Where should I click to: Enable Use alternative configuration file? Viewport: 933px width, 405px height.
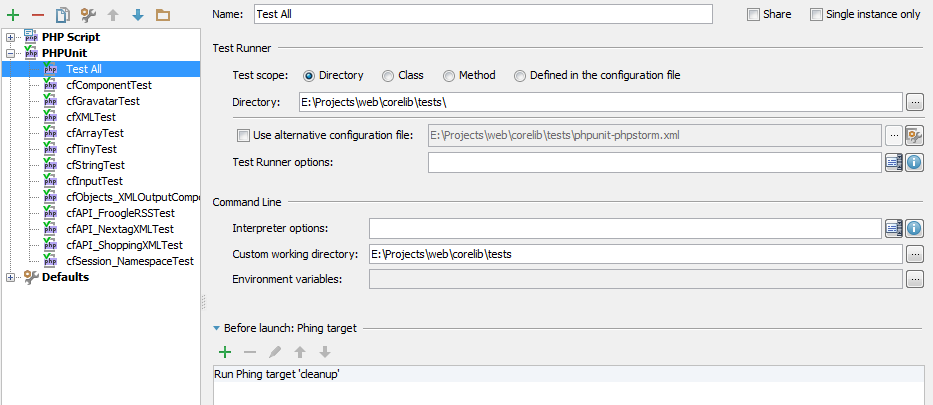tap(243, 136)
